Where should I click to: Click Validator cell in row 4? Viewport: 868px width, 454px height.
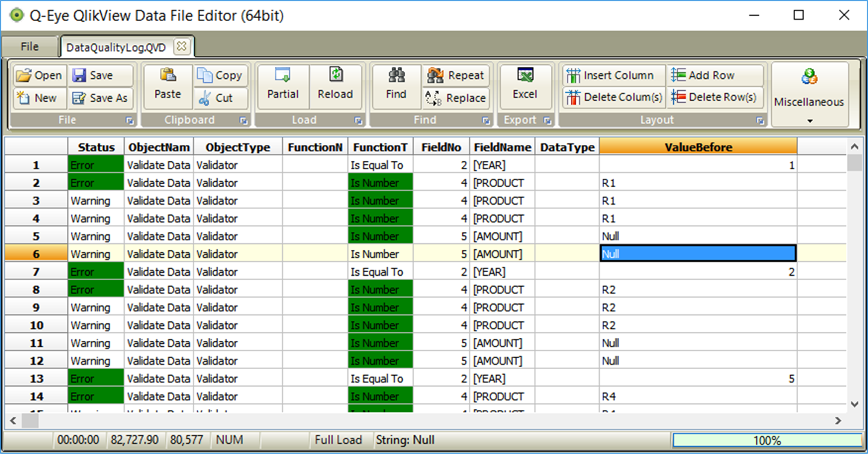[x=238, y=219]
